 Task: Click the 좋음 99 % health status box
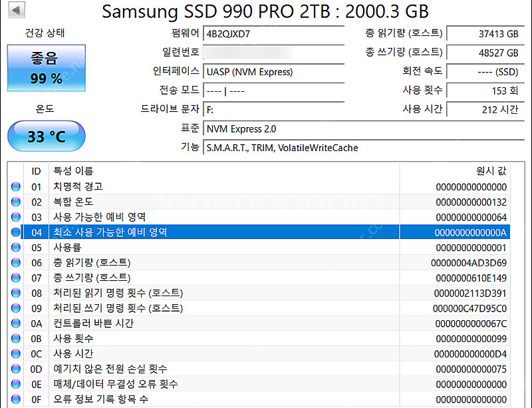click(x=47, y=68)
